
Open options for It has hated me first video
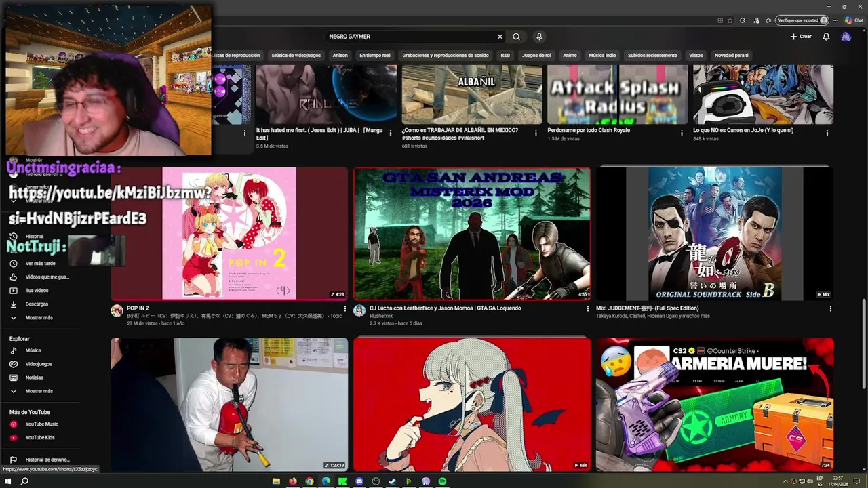[x=391, y=134]
